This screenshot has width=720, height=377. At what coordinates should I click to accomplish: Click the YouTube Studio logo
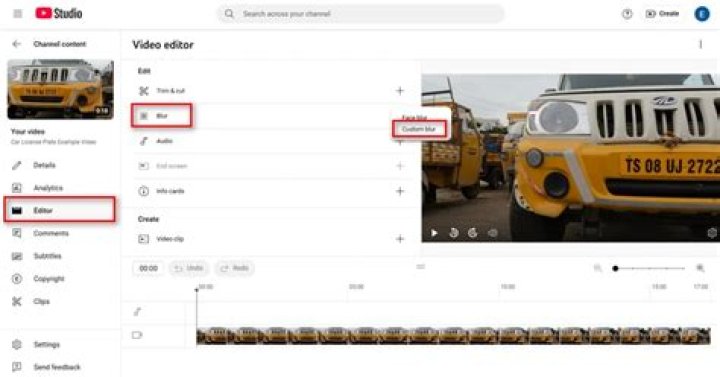click(59, 13)
